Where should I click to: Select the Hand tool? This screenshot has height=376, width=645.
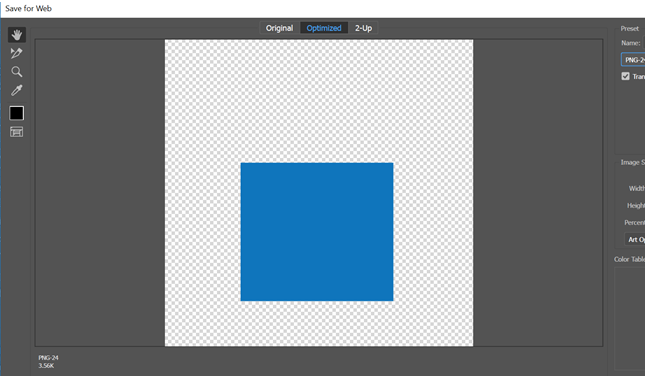(x=16, y=35)
